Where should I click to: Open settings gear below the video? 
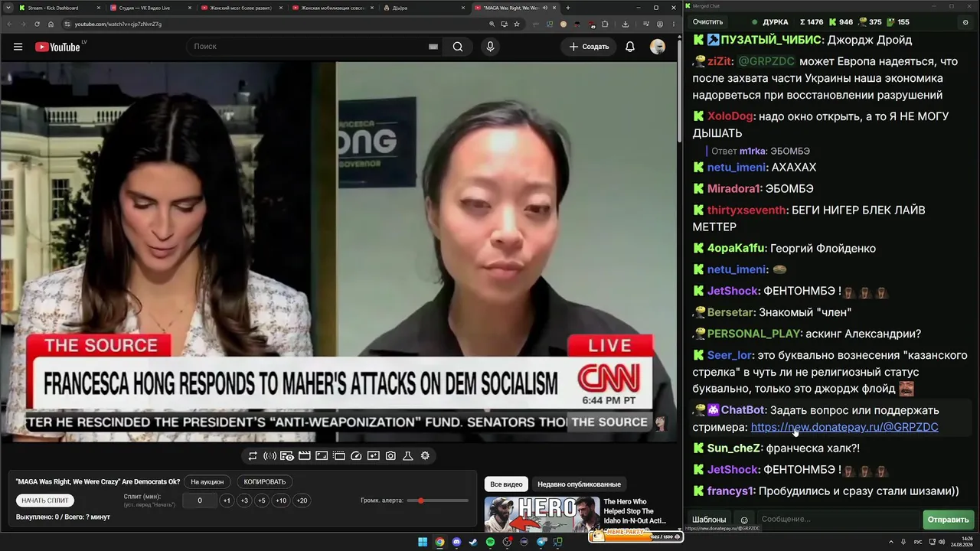pos(425,456)
